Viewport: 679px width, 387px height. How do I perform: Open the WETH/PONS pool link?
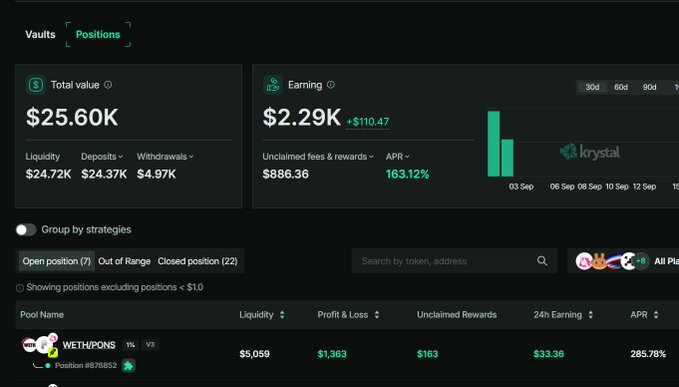(x=89, y=345)
